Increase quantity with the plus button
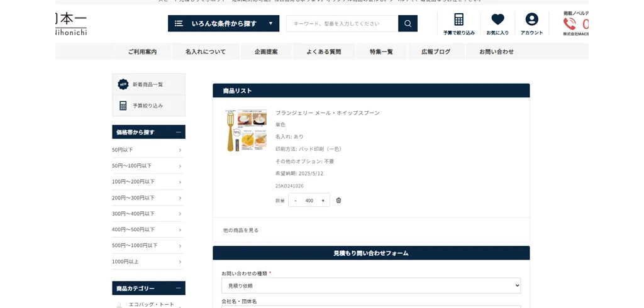The width and height of the screenshot is (644, 308). (323, 201)
